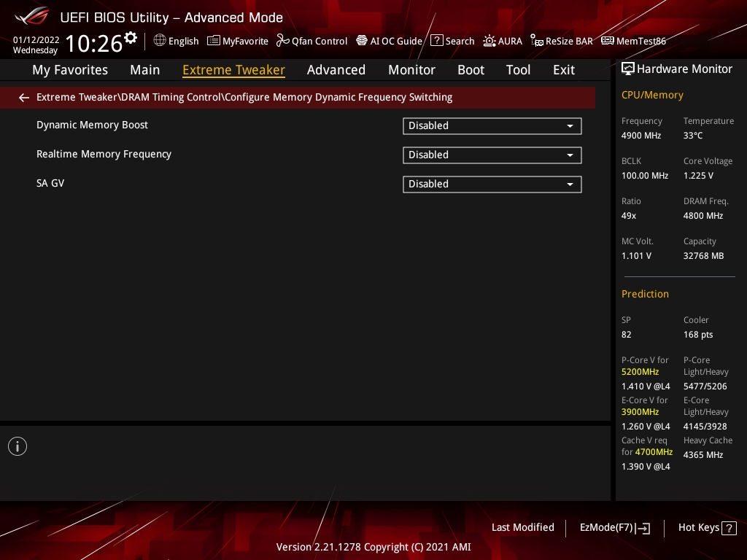Click the Last Modified button
The height and width of the screenshot is (560, 747).
tap(522, 527)
